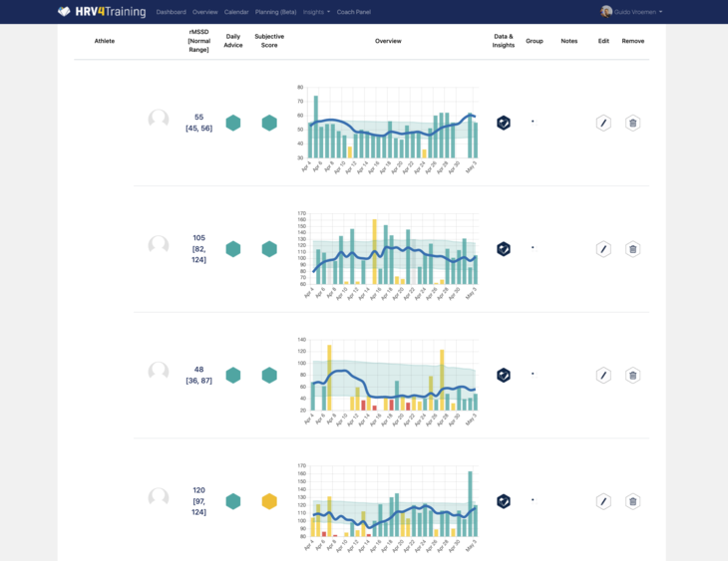728x561 pixels.
Task: Remove the athlete with rMSSD 120
Action: [x=633, y=501]
